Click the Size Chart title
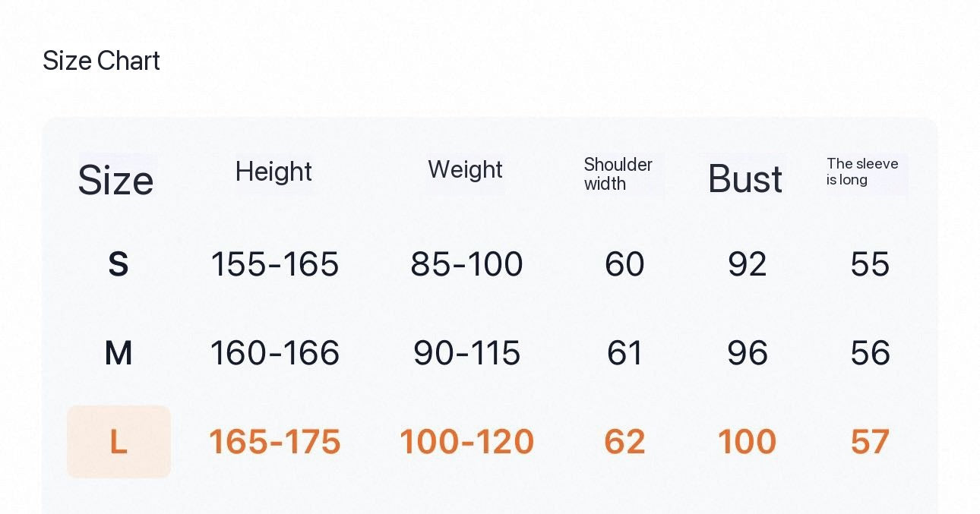Image resolution: width=980 pixels, height=514 pixels. [101, 61]
